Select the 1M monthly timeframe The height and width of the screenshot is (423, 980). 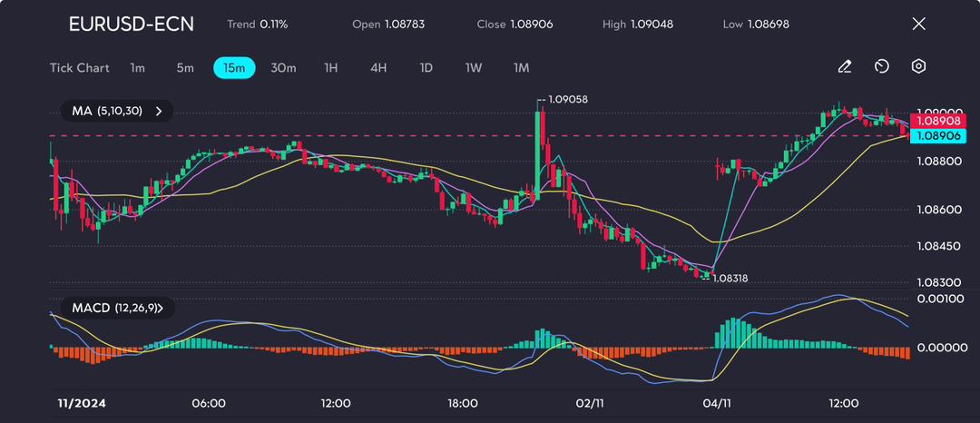(521, 67)
